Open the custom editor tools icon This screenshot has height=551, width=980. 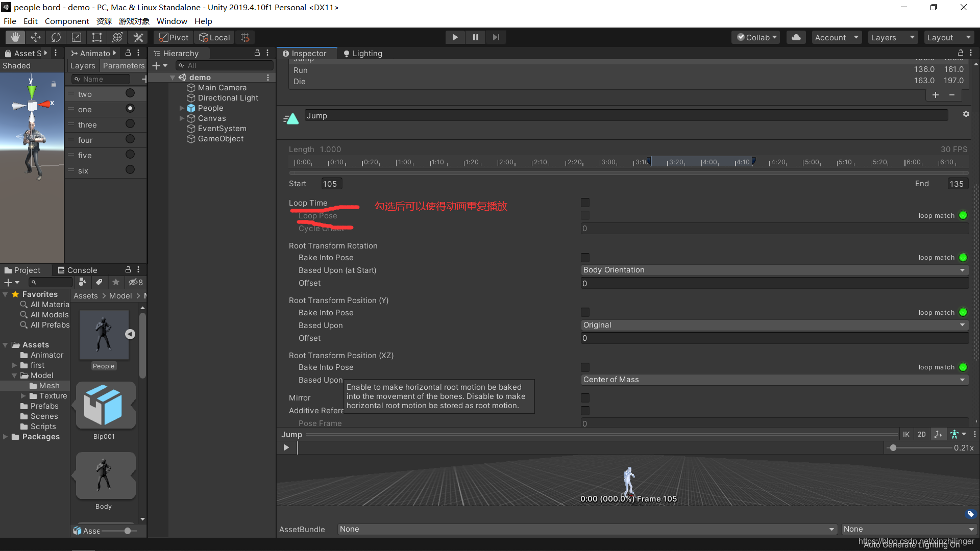click(x=138, y=37)
